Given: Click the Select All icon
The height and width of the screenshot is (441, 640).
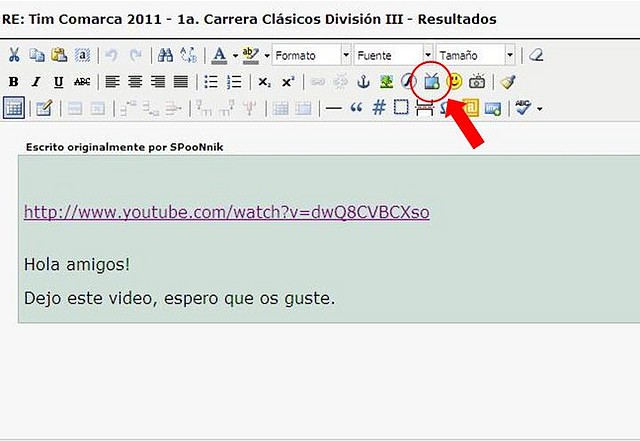Looking at the screenshot, I should tap(82, 55).
